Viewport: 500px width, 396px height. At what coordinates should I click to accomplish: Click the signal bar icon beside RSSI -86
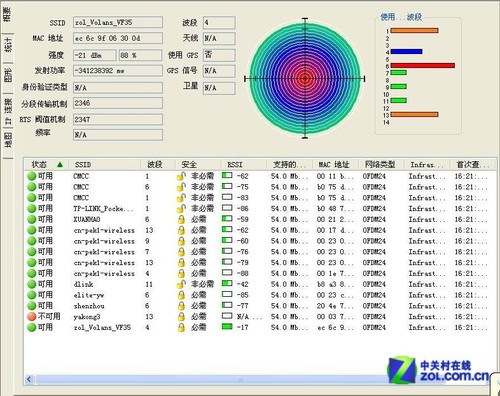(227, 208)
